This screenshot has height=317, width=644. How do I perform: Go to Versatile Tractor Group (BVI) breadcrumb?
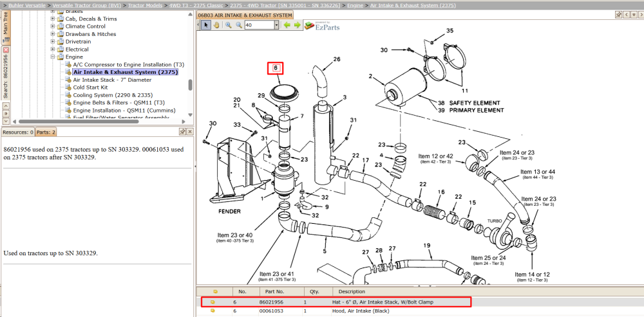coord(87,5)
